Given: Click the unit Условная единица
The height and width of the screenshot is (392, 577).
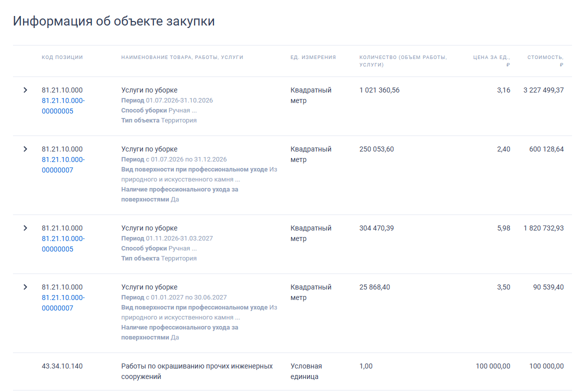Looking at the screenshot, I should [x=306, y=371].
